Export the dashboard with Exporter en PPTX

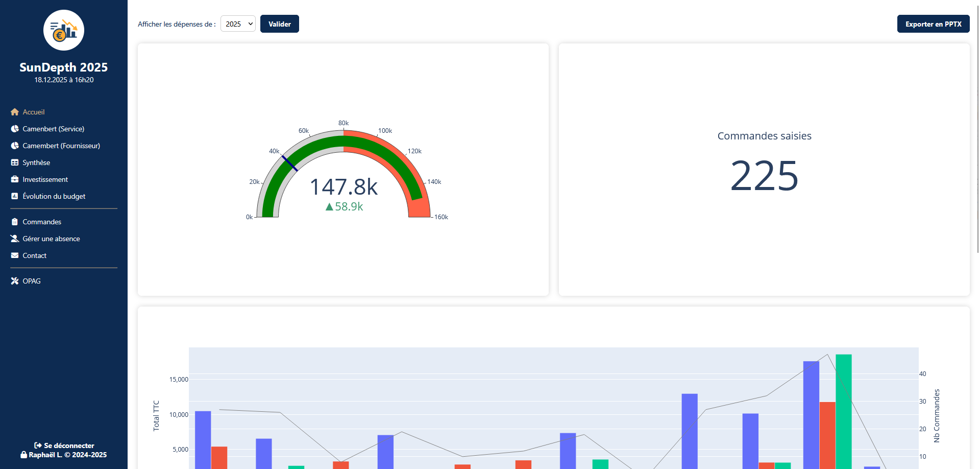pyautogui.click(x=933, y=24)
